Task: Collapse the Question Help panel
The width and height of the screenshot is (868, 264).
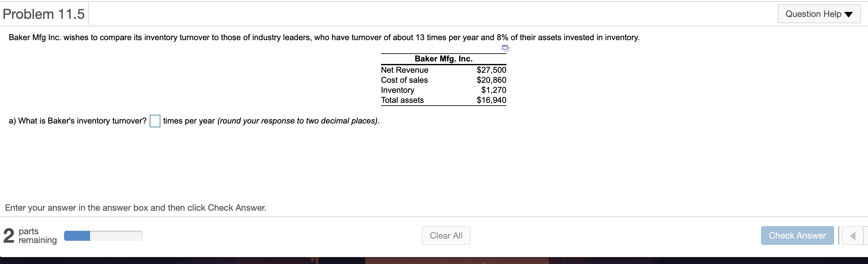Action: pos(819,14)
